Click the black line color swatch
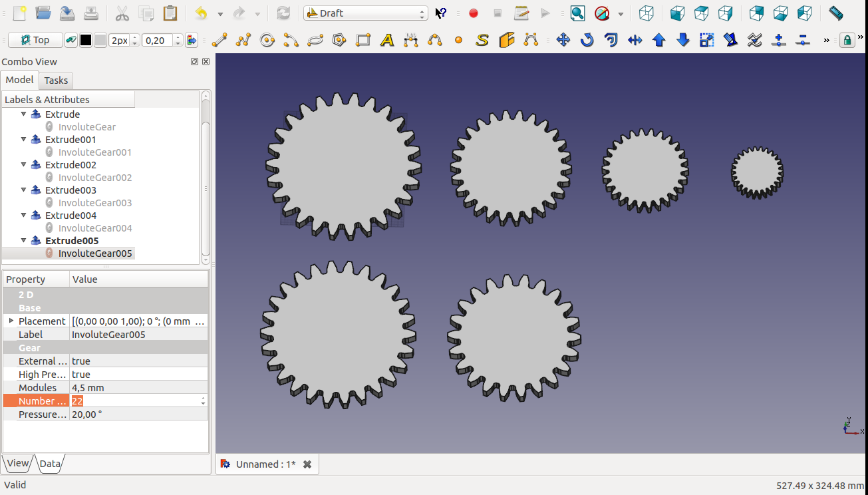 (86, 41)
